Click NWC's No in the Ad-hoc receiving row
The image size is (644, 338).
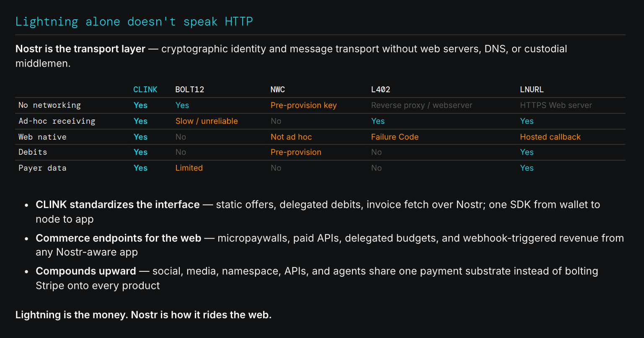[x=276, y=121]
